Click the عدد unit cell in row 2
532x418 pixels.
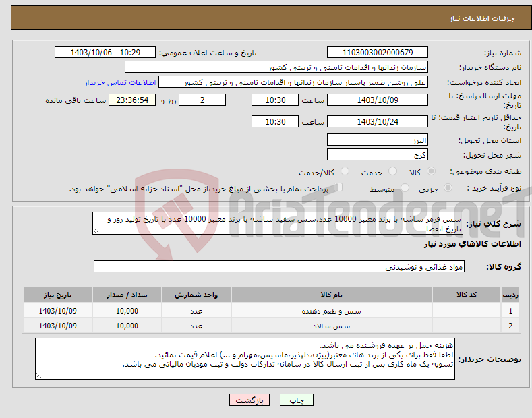point(196,326)
